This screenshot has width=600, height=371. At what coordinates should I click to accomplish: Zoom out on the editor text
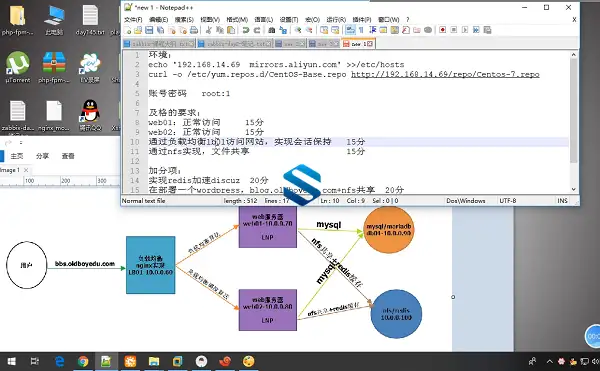[309, 30]
